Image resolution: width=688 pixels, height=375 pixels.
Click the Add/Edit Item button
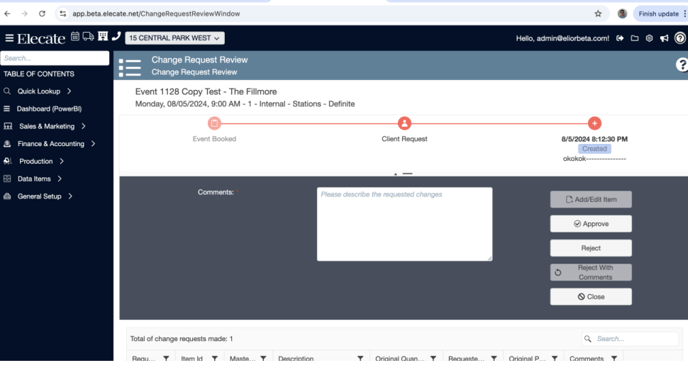[591, 199]
